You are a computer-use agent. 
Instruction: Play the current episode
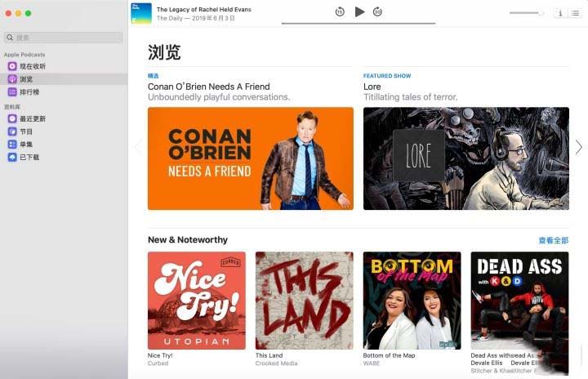tap(359, 12)
